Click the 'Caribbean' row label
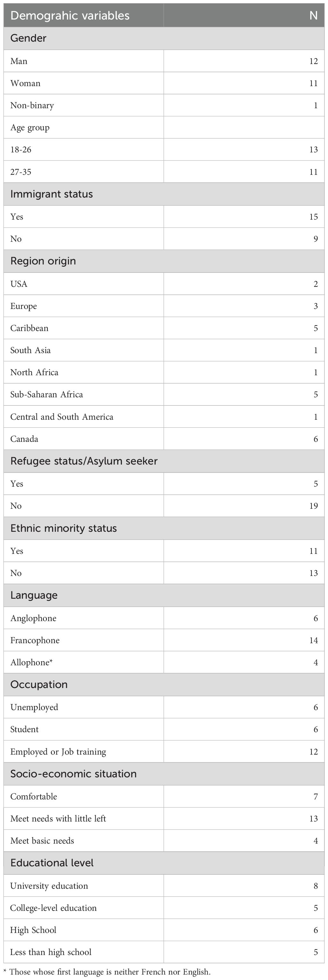 [29, 328]
